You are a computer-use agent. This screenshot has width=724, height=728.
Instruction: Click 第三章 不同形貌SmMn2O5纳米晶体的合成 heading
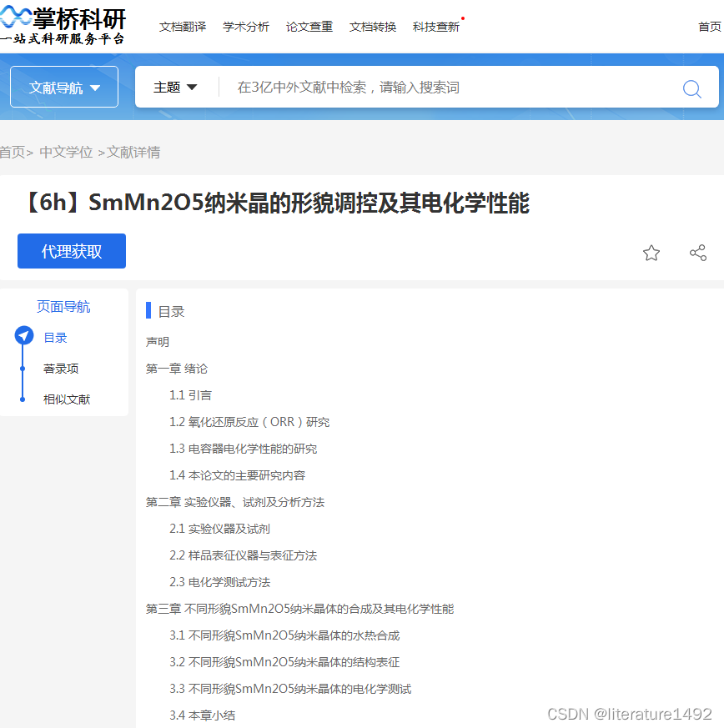tap(299, 609)
